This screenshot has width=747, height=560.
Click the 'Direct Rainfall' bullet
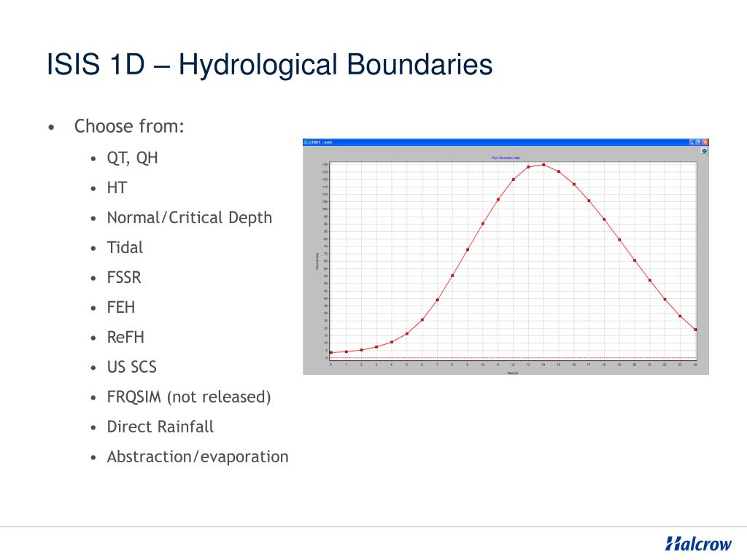(x=160, y=427)
